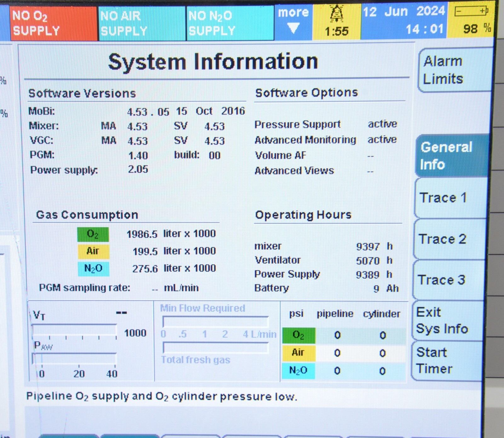
Task: Expand the 'more' alarms dropdown
Action: click(x=293, y=21)
